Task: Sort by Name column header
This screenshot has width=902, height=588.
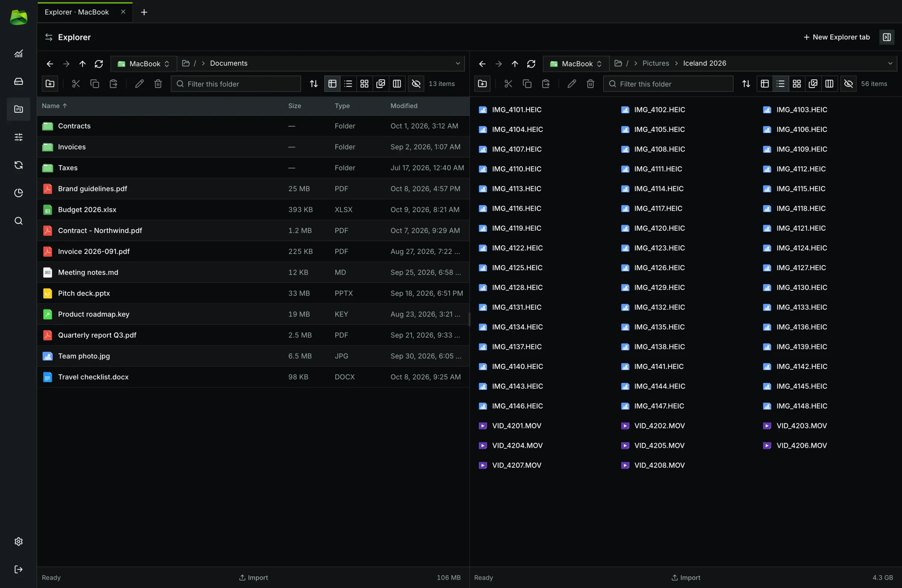Action: point(54,106)
